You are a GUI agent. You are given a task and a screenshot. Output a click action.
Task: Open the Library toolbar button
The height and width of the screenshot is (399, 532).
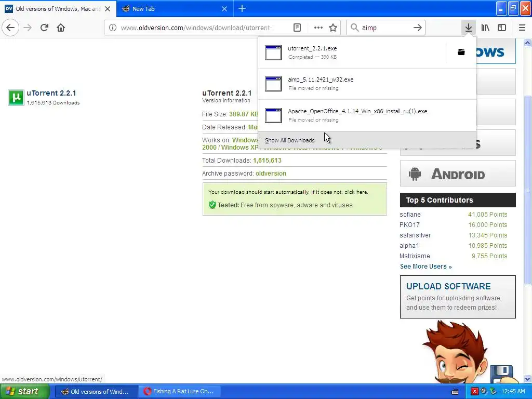pos(485,28)
